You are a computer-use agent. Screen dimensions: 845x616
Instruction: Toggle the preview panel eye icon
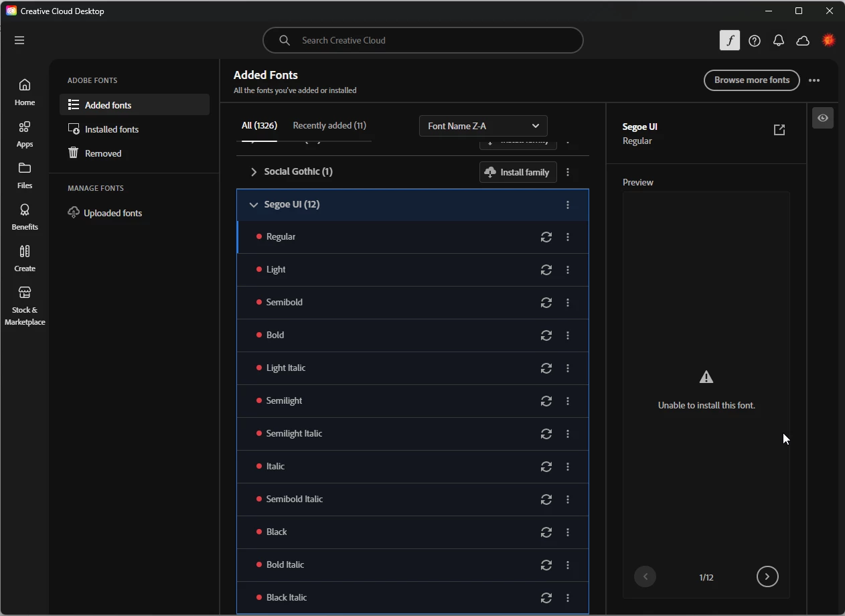click(823, 118)
